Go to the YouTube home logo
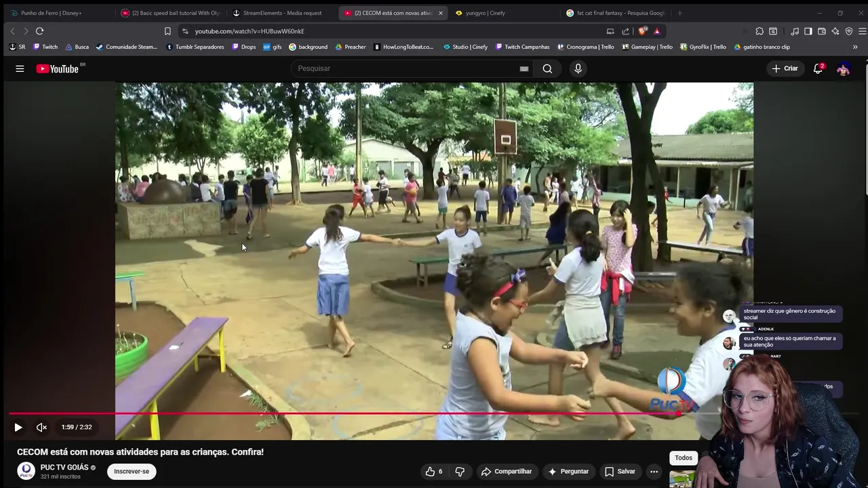This screenshot has height=488, width=868. (x=58, y=68)
